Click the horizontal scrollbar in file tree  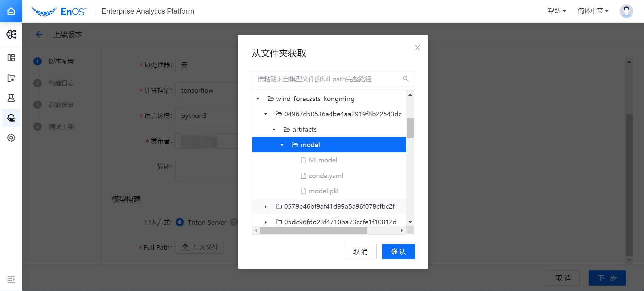point(313,231)
